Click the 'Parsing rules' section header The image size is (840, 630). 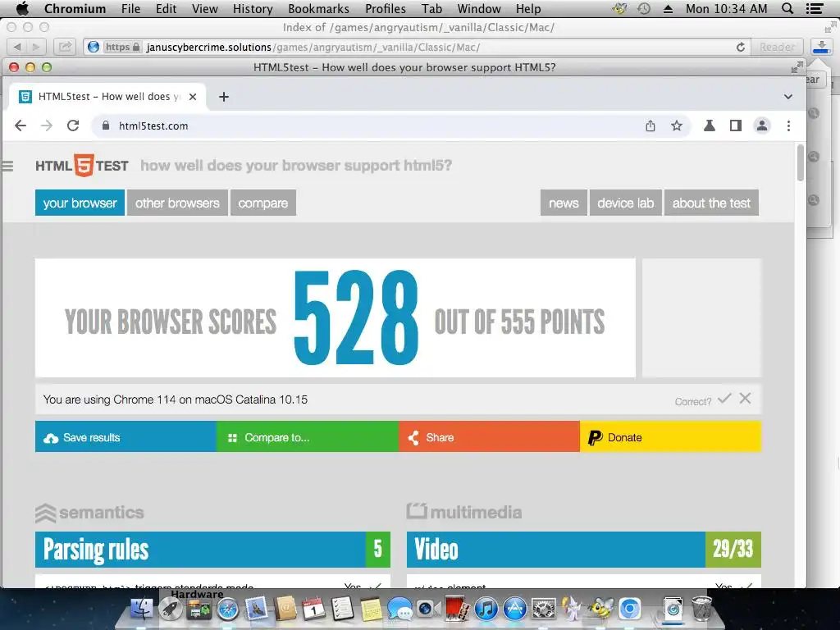pos(212,550)
